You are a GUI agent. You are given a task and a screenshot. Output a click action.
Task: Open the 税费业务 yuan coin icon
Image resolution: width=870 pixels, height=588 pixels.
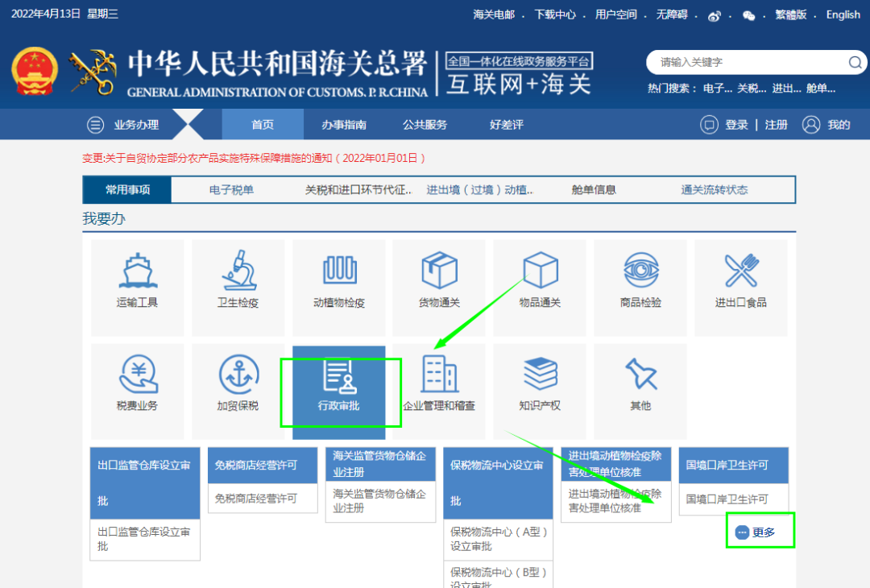[x=139, y=374]
